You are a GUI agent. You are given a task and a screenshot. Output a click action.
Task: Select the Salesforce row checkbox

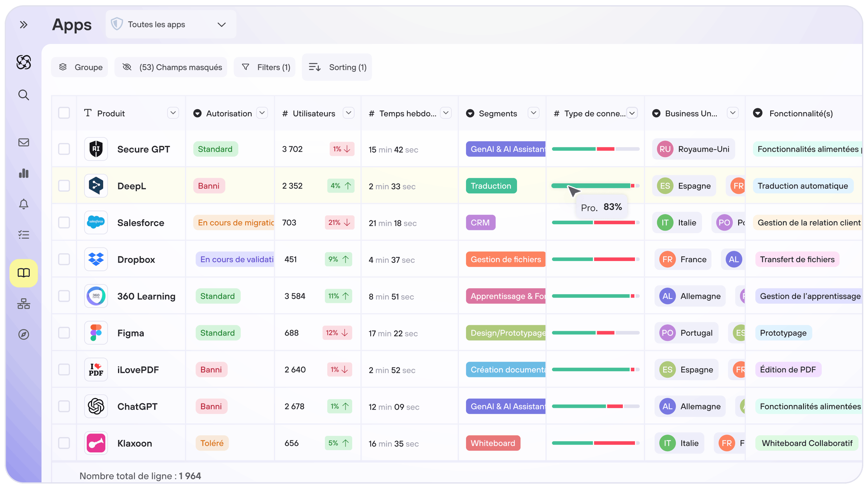[64, 222]
